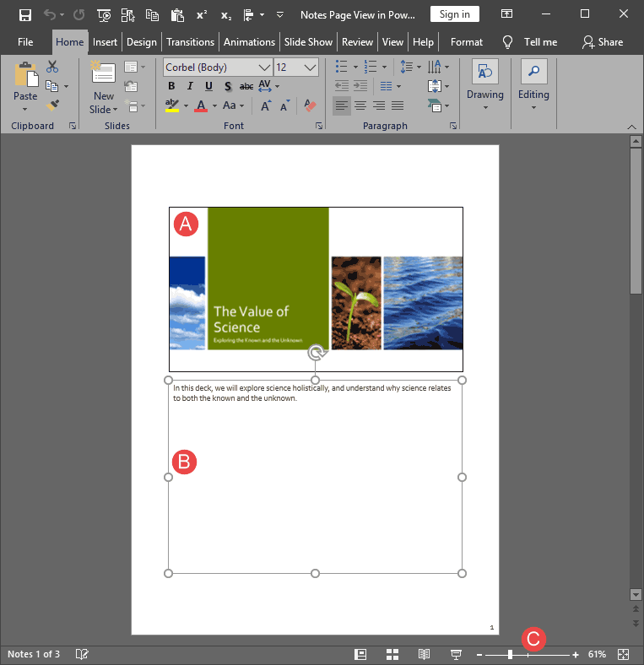Click the Fit slide to window icon
Screen dimensions: 644x665
point(624,654)
